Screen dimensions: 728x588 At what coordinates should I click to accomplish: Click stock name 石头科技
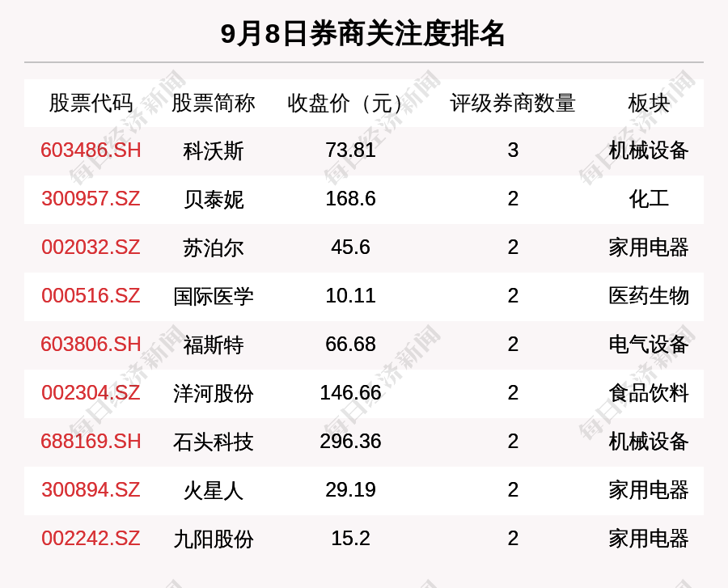click(x=213, y=442)
